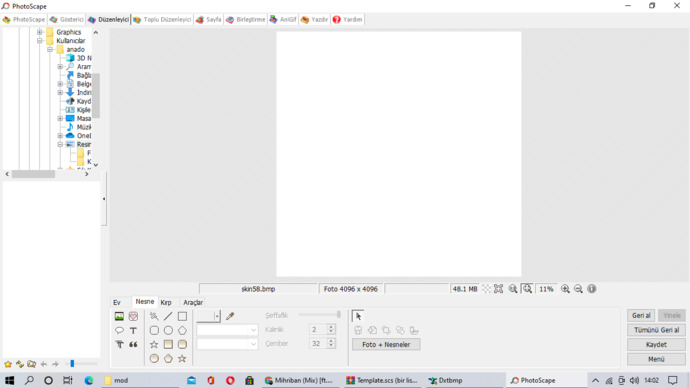Switch to the Ev tab
690x388 pixels.
[x=117, y=302]
